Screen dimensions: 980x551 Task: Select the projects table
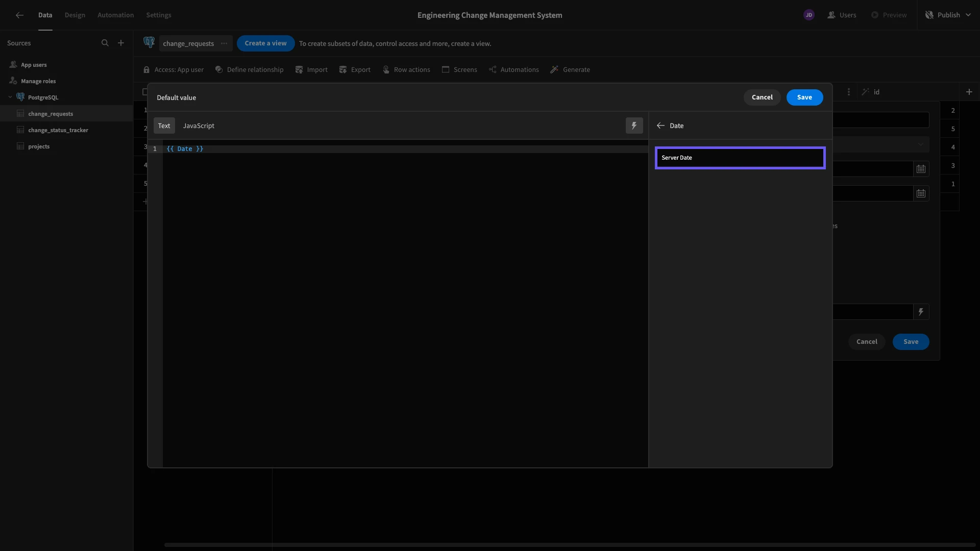click(x=66, y=146)
